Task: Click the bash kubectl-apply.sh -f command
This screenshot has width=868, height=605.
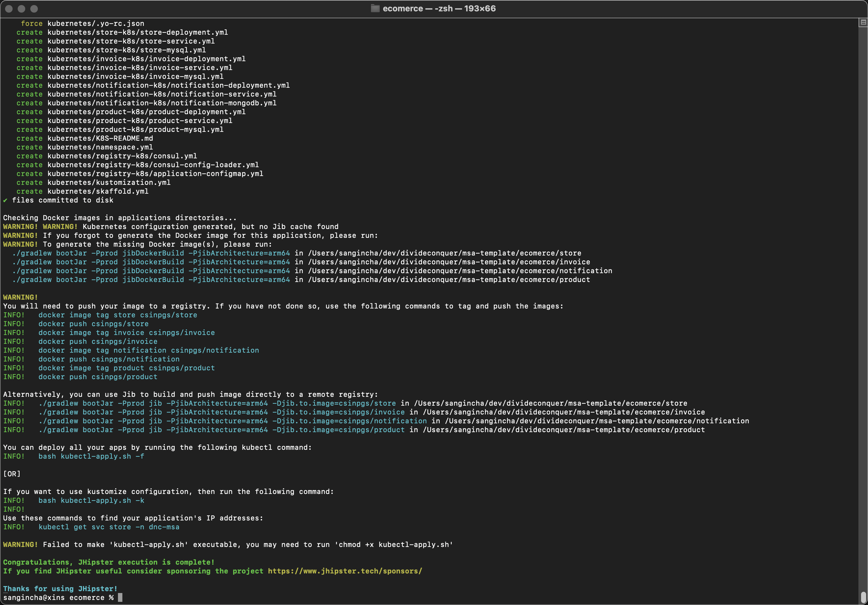Action: click(x=91, y=456)
